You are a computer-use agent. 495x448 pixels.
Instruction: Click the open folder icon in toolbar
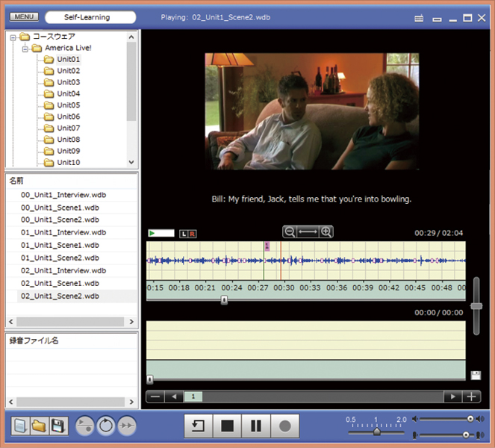(x=39, y=426)
